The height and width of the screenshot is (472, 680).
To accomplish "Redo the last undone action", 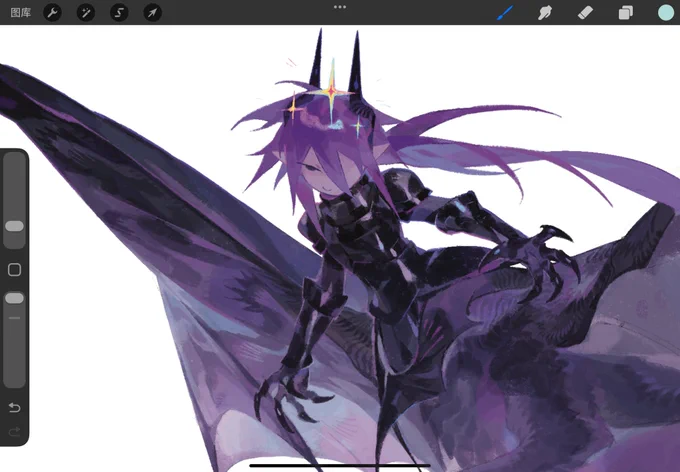I will 14,431.
